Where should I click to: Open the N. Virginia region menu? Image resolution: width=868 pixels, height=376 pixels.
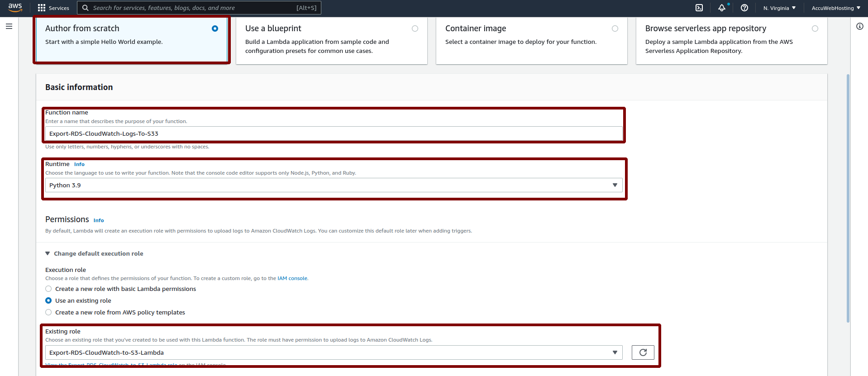pos(779,8)
